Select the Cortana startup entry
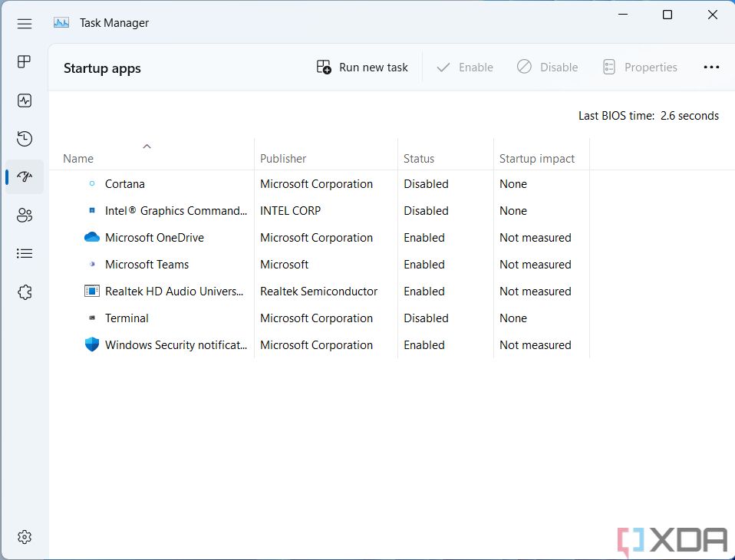Image resolution: width=735 pixels, height=560 pixels. pos(125,183)
